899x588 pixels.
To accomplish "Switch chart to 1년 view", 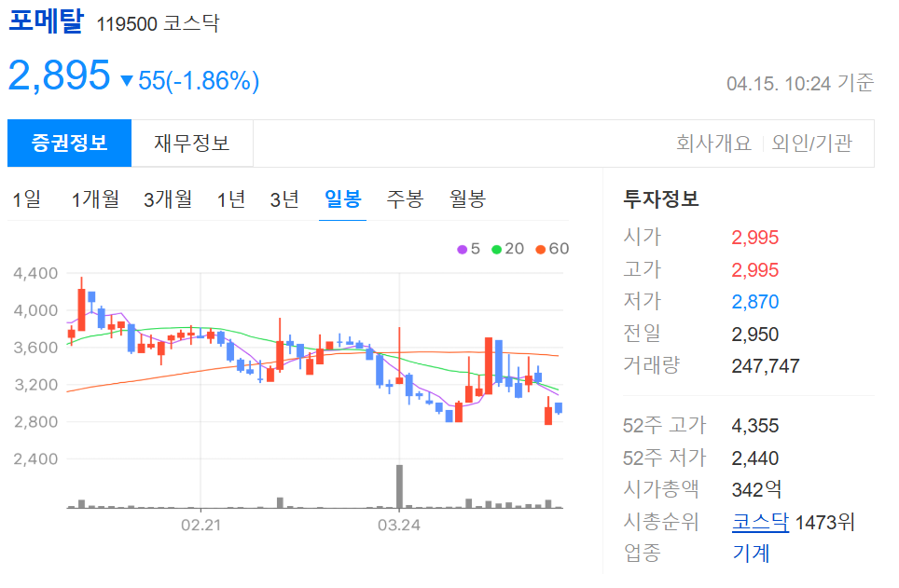I will click(231, 198).
